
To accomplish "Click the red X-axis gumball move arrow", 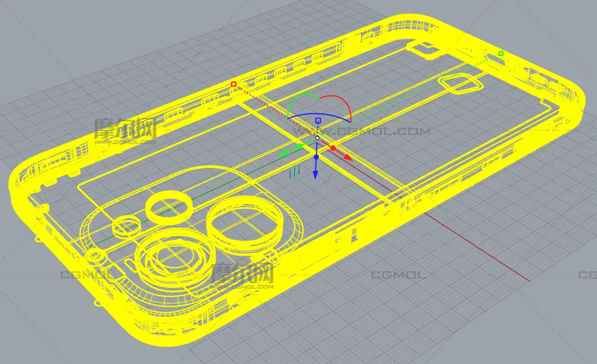I will (x=349, y=157).
